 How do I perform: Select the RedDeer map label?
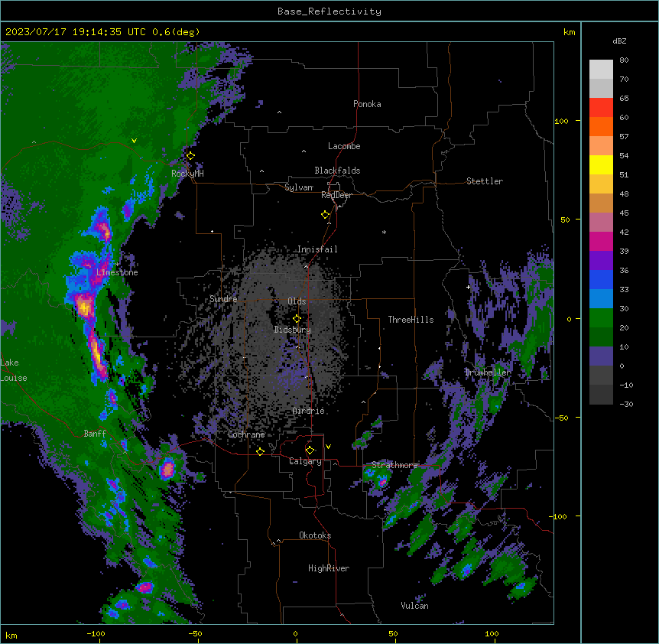336,195
